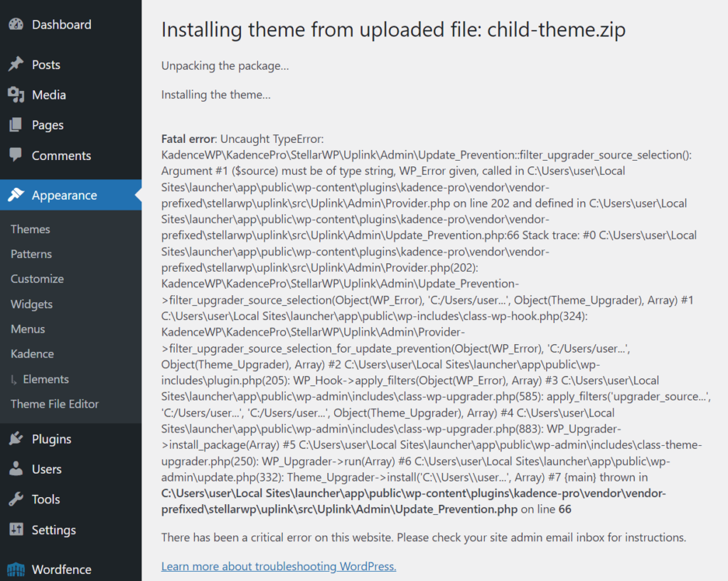
Task: Click the page heading mentioning child-theme.zip
Action: 393,30
